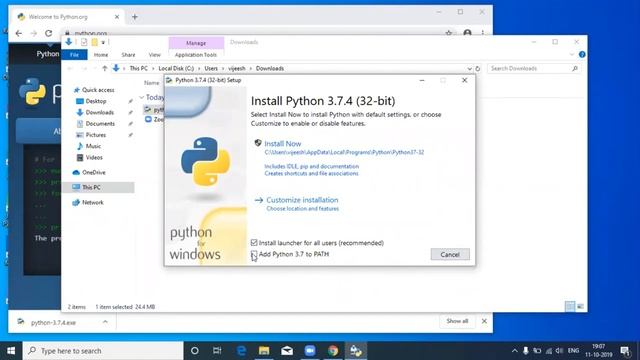Open the View ribbon tab in Explorer
640x360 pixels.
pyautogui.click(x=154, y=55)
